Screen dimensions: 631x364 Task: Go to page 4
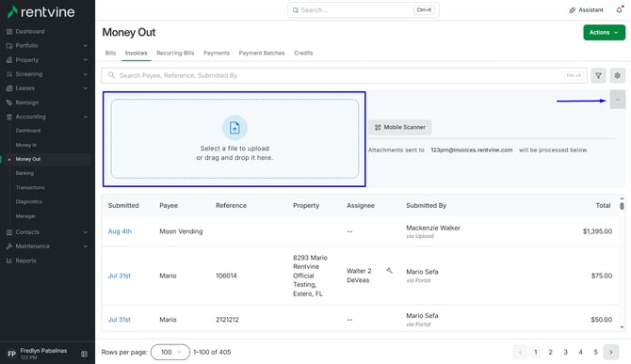580,353
